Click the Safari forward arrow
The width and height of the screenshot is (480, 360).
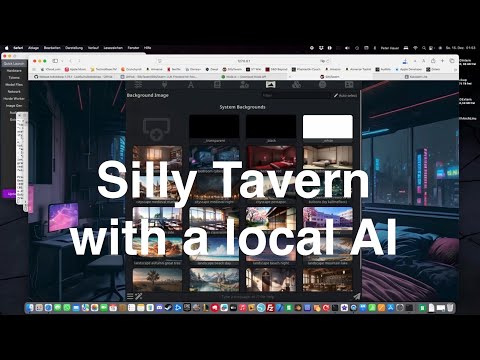(x=79, y=61)
